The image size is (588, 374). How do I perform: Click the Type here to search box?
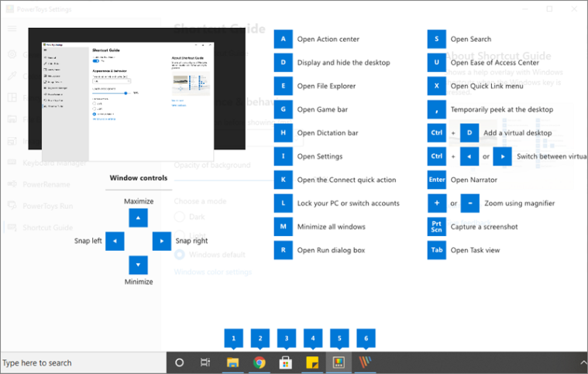[83, 362]
